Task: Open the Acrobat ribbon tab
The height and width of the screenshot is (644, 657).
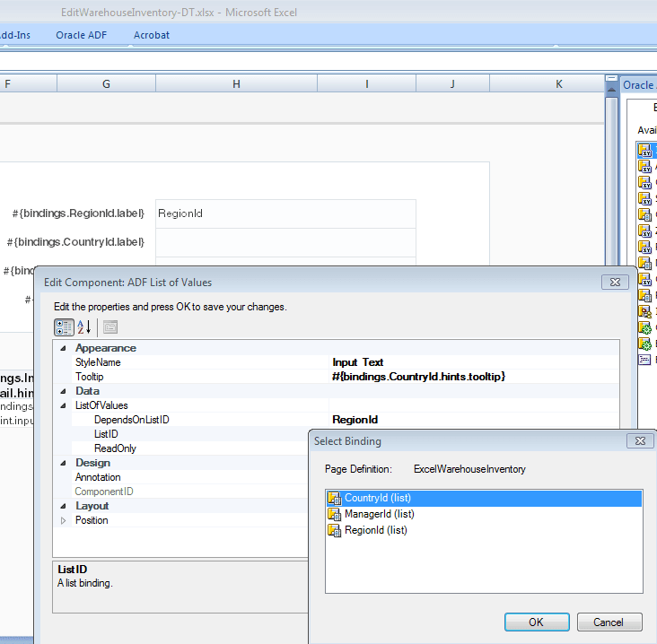Action: click(x=152, y=35)
